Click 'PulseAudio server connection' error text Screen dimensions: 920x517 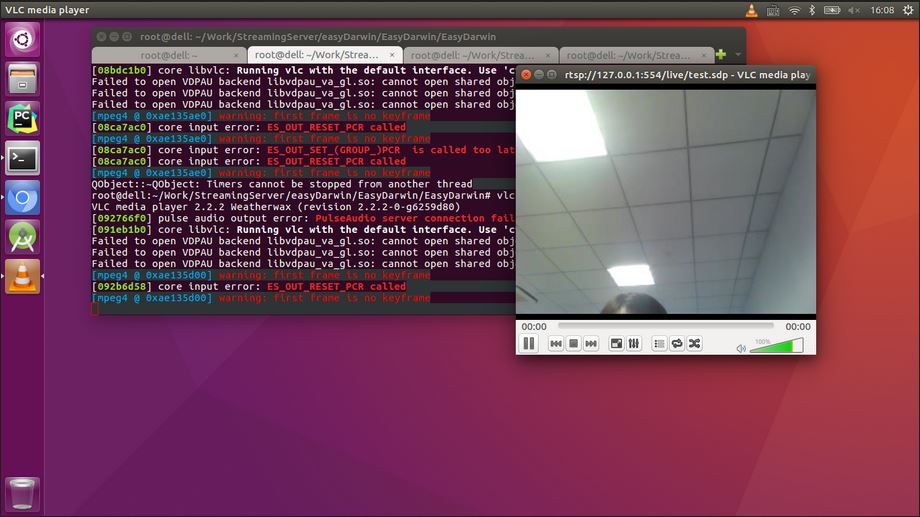(x=415, y=218)
